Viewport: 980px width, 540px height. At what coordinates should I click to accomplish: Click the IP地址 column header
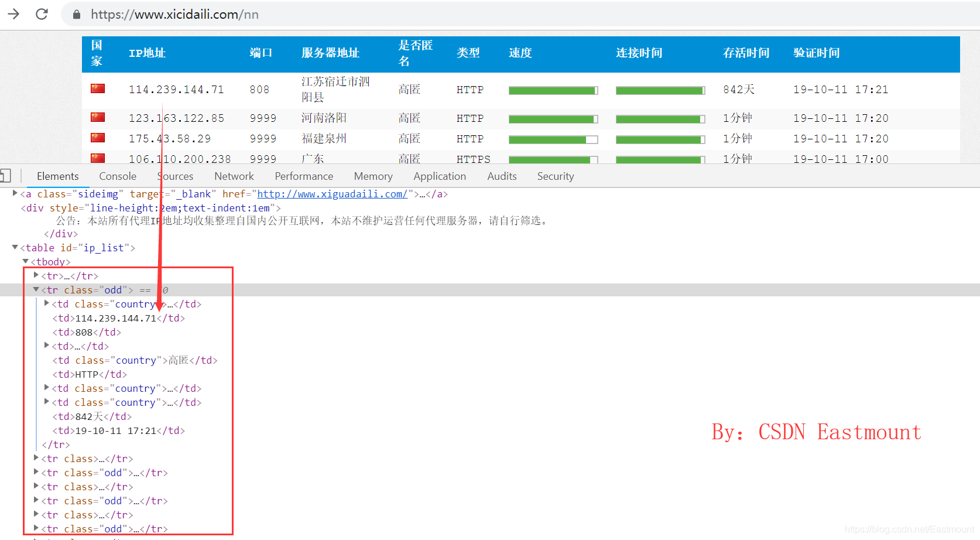click(x=147, y=53)
